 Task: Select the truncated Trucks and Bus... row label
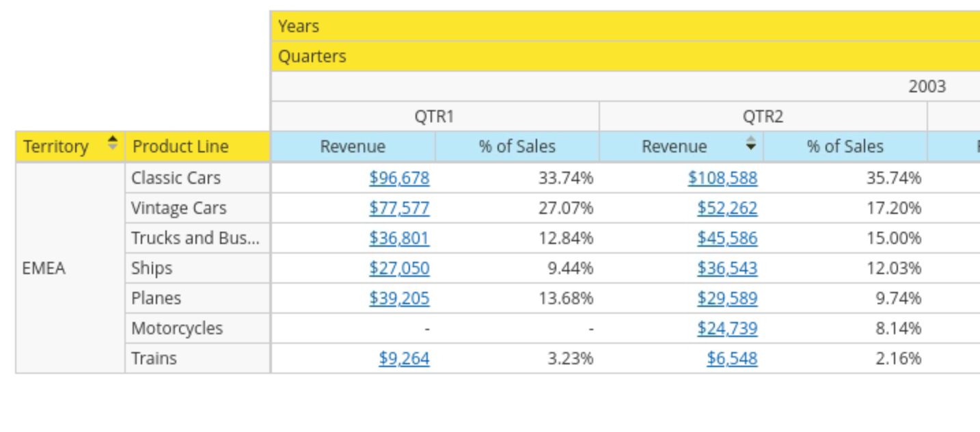tap(195, 239)
